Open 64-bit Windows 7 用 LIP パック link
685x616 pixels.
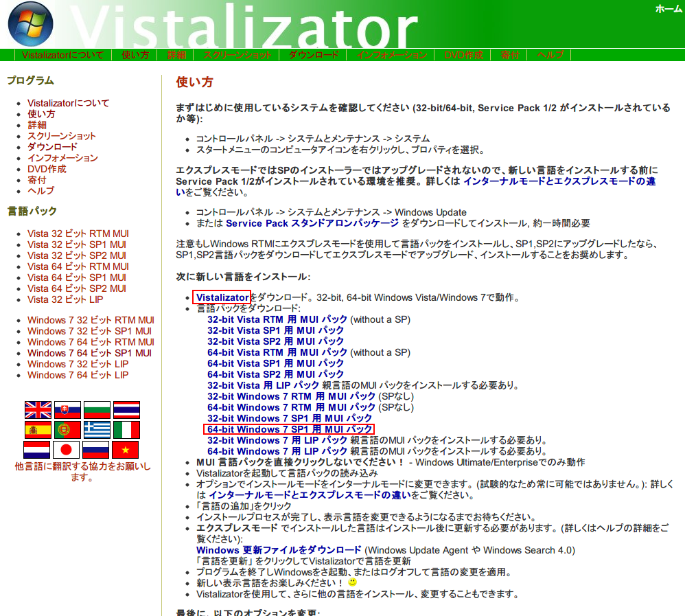(277, 451)
